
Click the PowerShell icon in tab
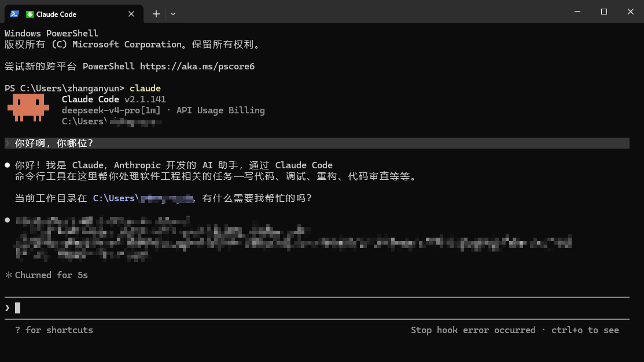[x=14, y=14]
